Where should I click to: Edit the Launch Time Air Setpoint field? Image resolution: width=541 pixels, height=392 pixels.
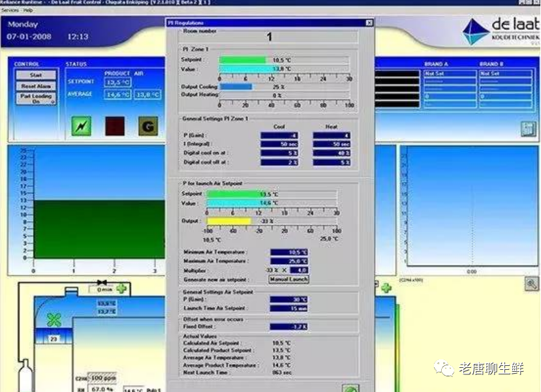pos(288,309)
